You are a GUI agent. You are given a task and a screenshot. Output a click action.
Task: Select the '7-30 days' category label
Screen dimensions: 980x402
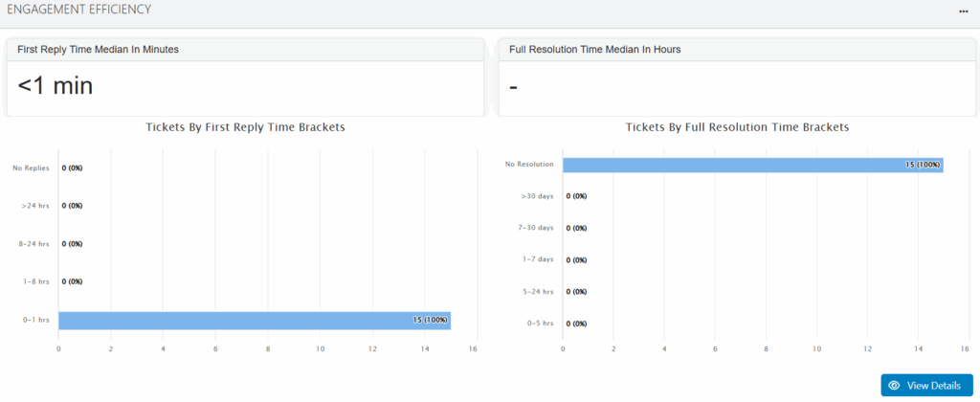click(x=535, y=228)
